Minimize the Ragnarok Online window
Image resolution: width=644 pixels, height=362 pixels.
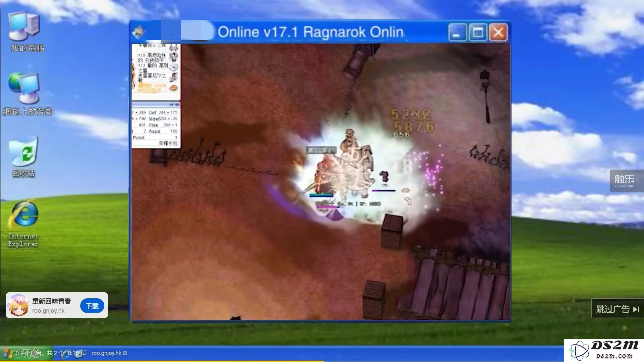(x=457, y=33)
